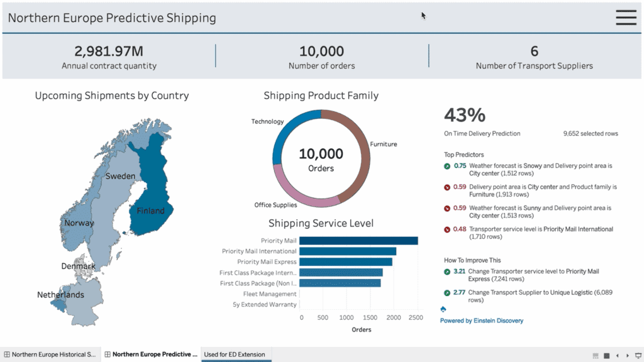The height and width of the screenshot is (362, 644).
Task: Click the Upcoming Shipments by Country title
Action: (112, 96)
